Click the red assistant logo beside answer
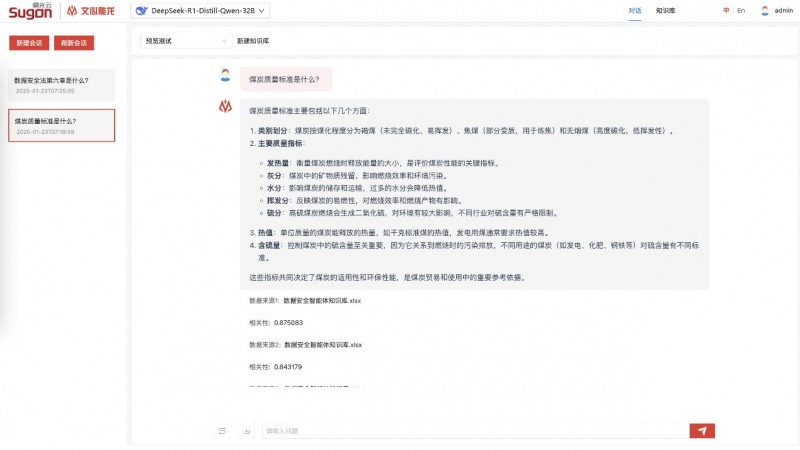The image size is (800, 450). [225, 106]
